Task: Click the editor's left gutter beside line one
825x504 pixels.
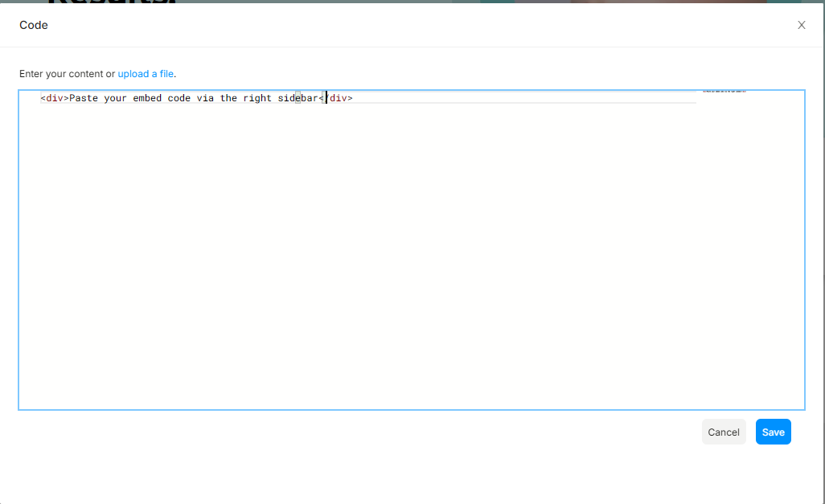Action: 30,98
